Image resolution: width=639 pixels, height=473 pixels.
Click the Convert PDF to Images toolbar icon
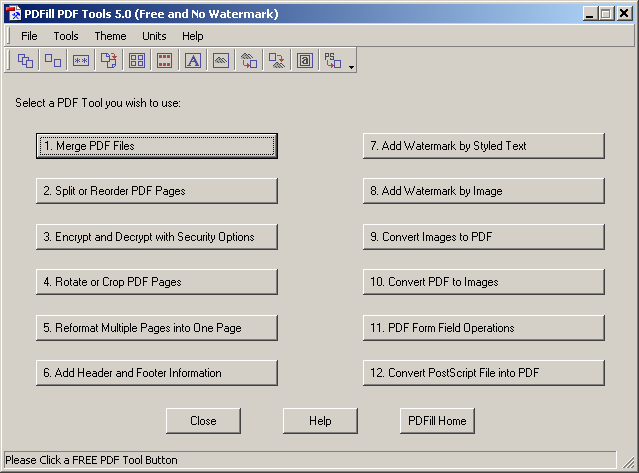[x=277, y=61]
